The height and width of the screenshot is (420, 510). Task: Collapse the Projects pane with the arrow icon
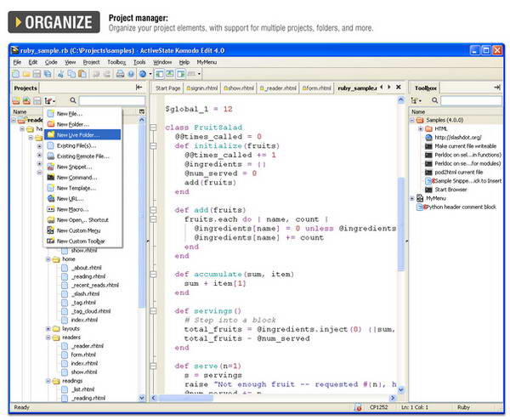click(139, 88)
